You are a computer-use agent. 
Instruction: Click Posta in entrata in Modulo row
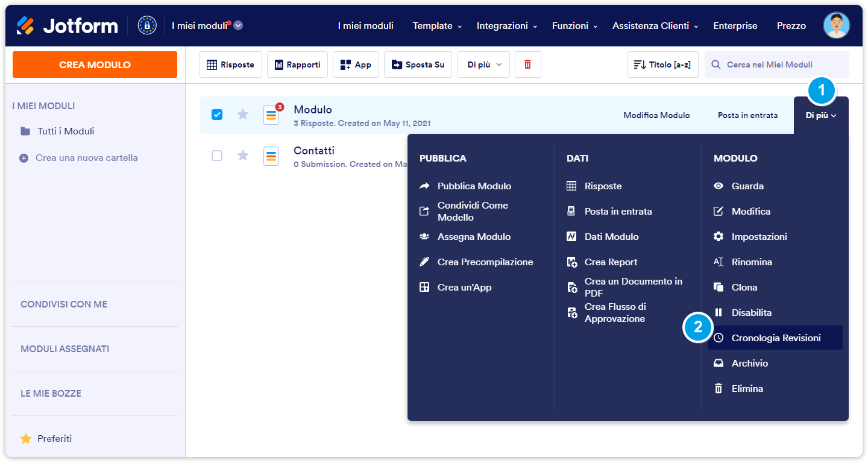[747, 115]
